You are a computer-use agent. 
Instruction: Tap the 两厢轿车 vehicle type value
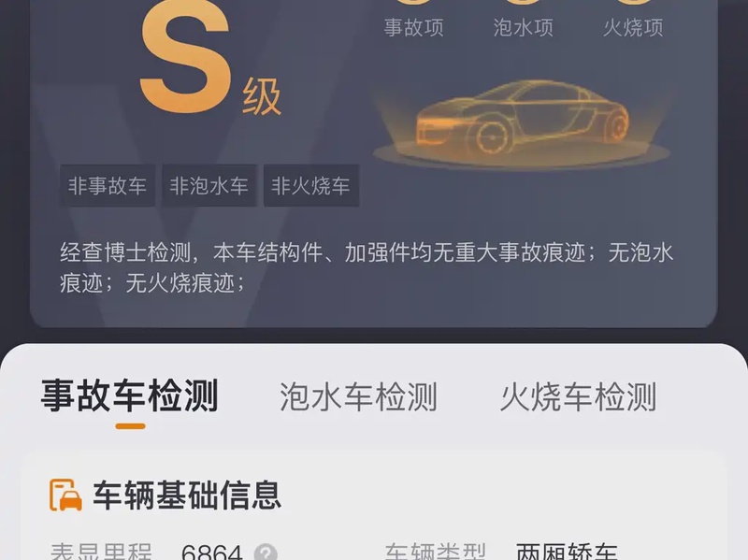click(x=568, y=552)
